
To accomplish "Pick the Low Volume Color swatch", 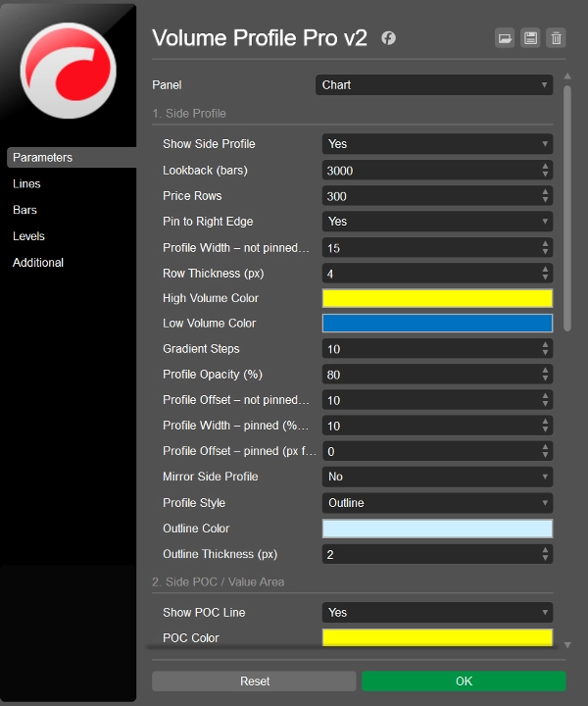I will (x=437, y=324).
